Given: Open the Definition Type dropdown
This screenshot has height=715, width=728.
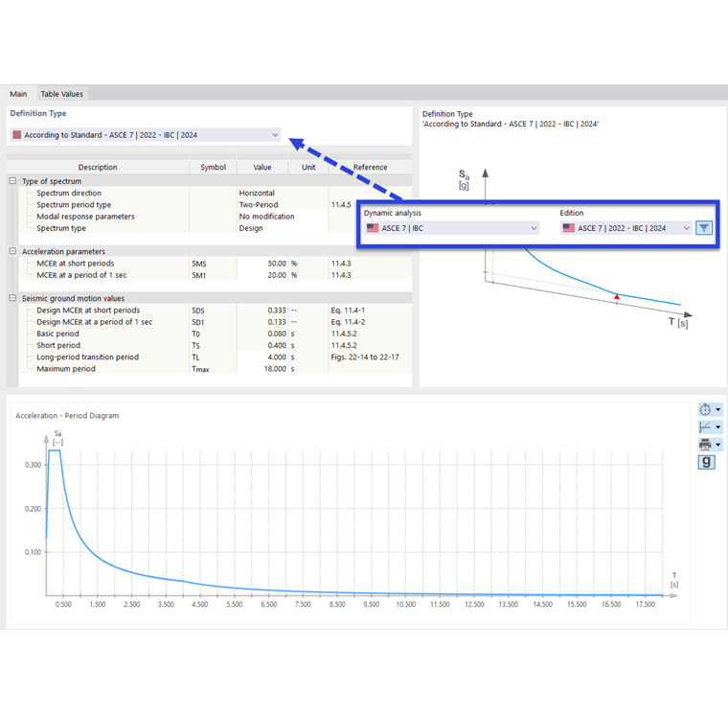Looking at the screenshot, I should tap(146, 135).
